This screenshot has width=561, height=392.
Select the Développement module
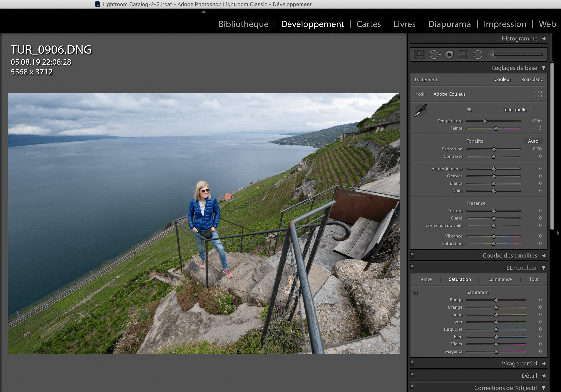[x=313, y=24]
